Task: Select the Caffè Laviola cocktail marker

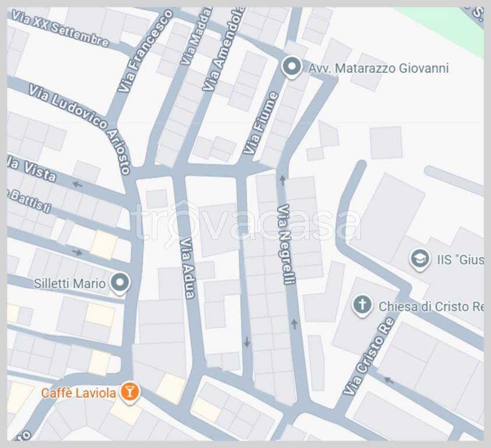Action: pyautogui.click(x=129, y=392)
